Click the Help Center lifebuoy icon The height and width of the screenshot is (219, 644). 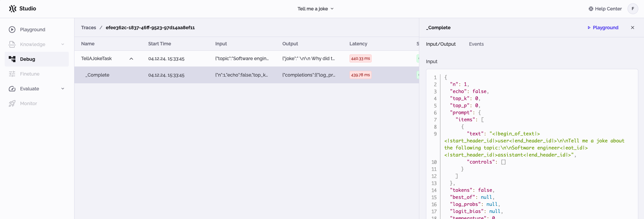[x=591, y=9]
